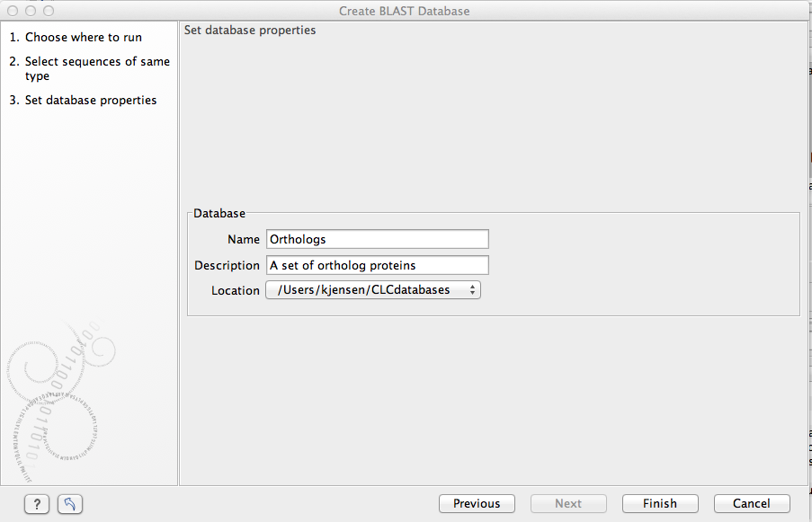Select step 3 in the wizard step list
The width and height of the screenshot is (812, 522).
90,101
